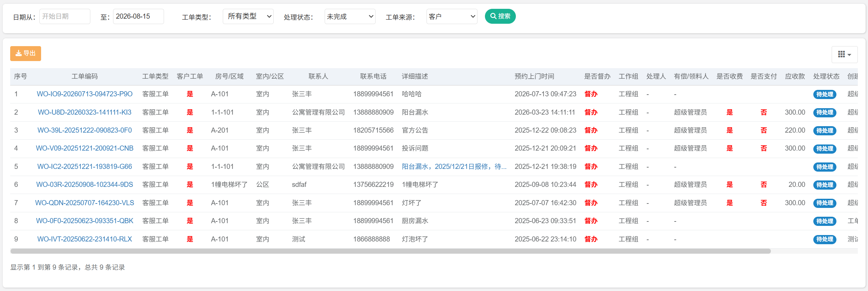Click the timestamp 2026-03-23 14:11:11

pos(545,112)
